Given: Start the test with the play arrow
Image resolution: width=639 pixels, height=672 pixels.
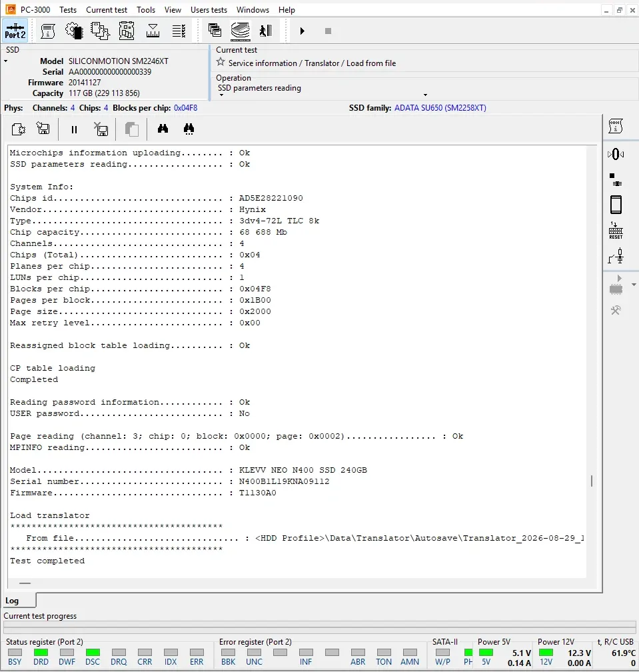Looking at the screenshot, I should pos(302,31).
